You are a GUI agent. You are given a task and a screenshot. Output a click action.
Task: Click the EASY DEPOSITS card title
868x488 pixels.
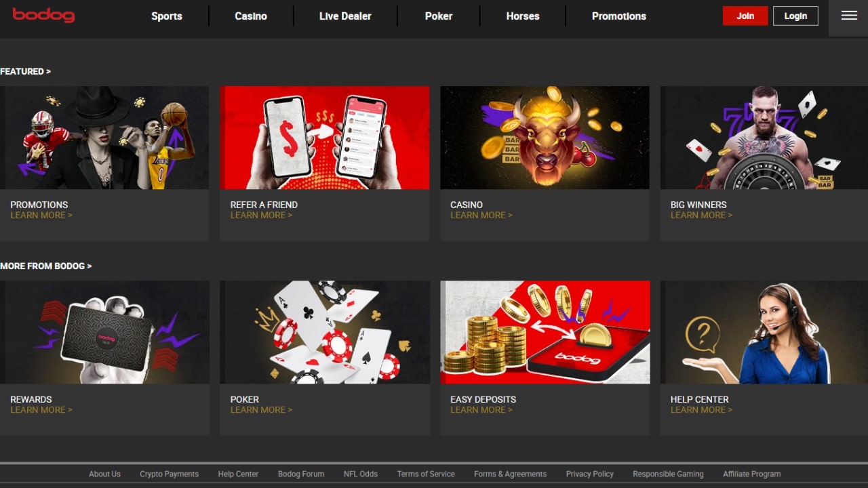[x=484, y=399]
